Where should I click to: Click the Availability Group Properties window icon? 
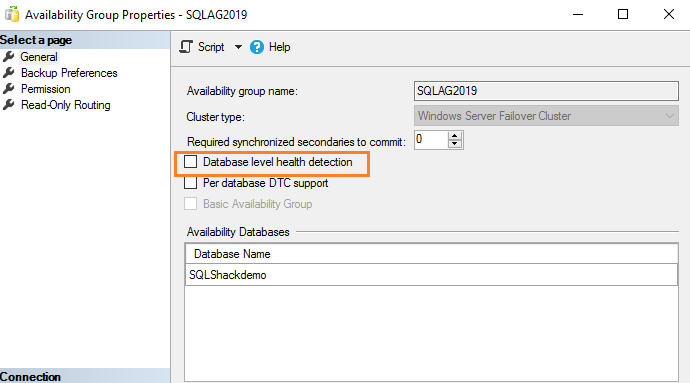[x=12, y=14]
